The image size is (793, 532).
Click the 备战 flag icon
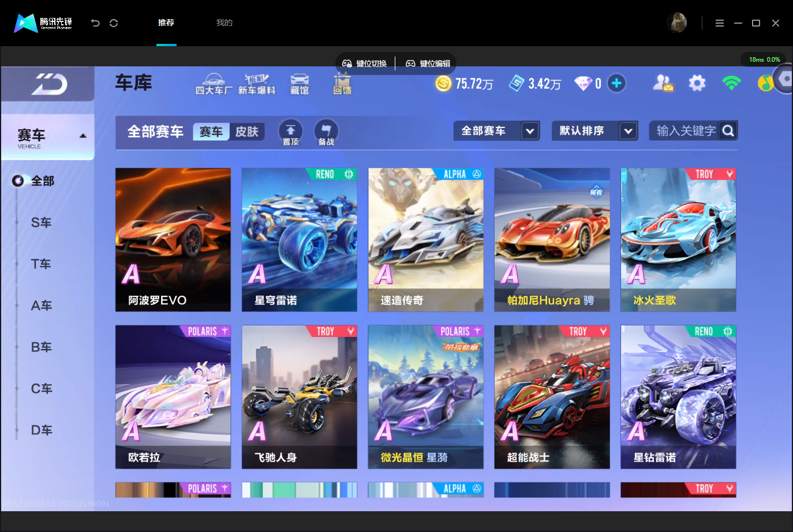(x=326, y=132)
